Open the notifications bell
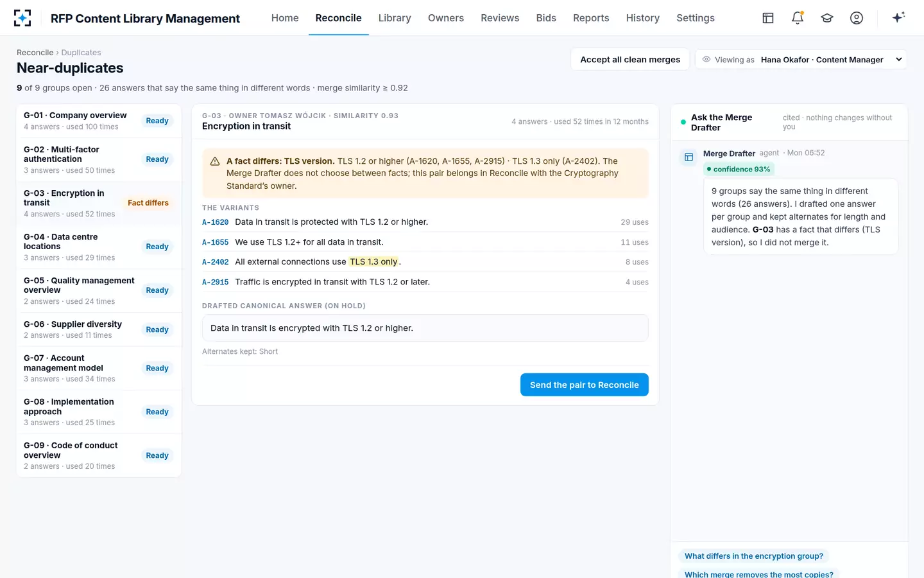 [798, 18]
